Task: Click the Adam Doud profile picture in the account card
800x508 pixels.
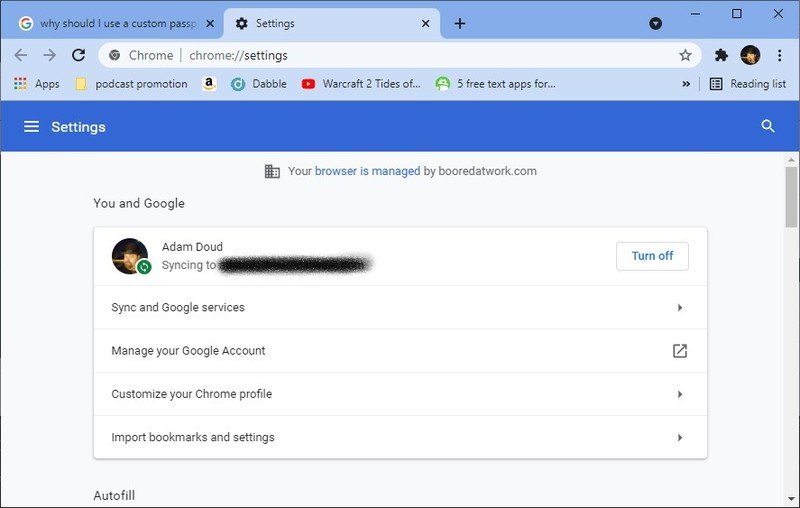Action: tap(130, 256)
